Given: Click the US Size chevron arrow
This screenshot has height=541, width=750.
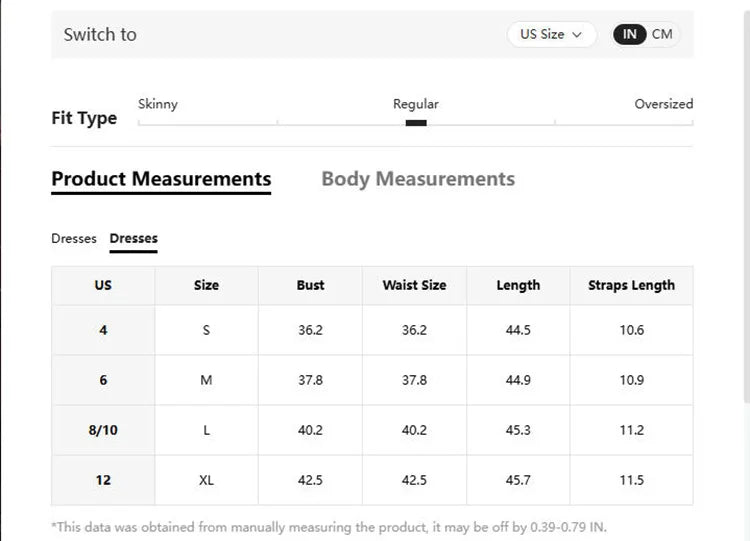Looking at the screenshot, I should pyautogui.click(x=577, y=35).
